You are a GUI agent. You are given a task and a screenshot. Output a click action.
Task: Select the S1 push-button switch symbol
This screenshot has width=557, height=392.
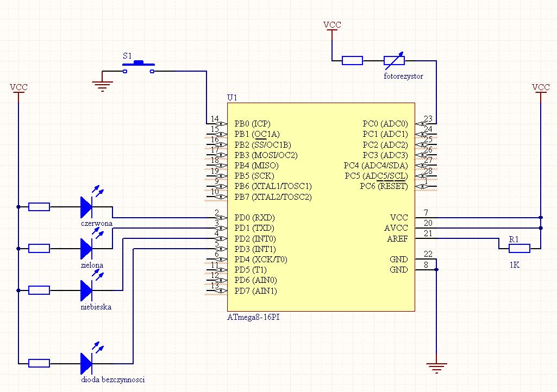click(x=139, y=67)
